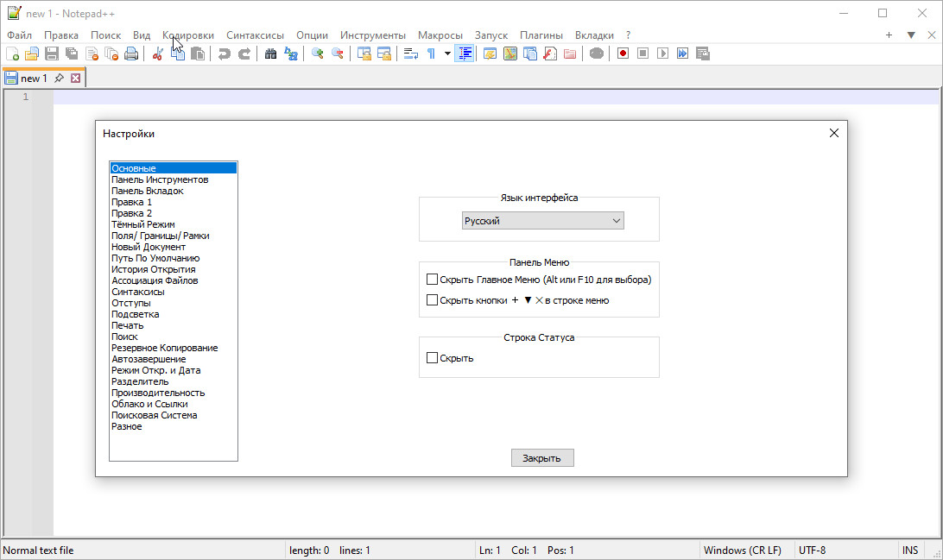943x560 pixels.
Task: Select 'Тёмный Режим' in settings list
Action: 143,224
